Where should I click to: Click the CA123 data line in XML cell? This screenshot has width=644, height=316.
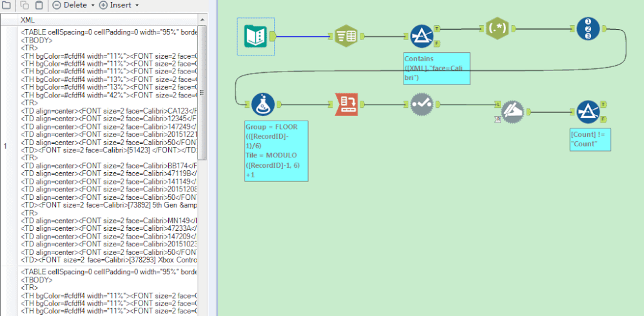[109, 111]
